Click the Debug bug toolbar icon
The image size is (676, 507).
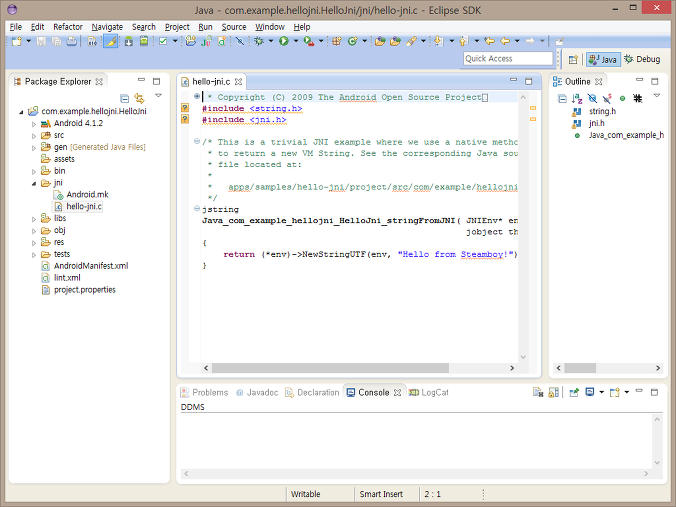[259, 41]
